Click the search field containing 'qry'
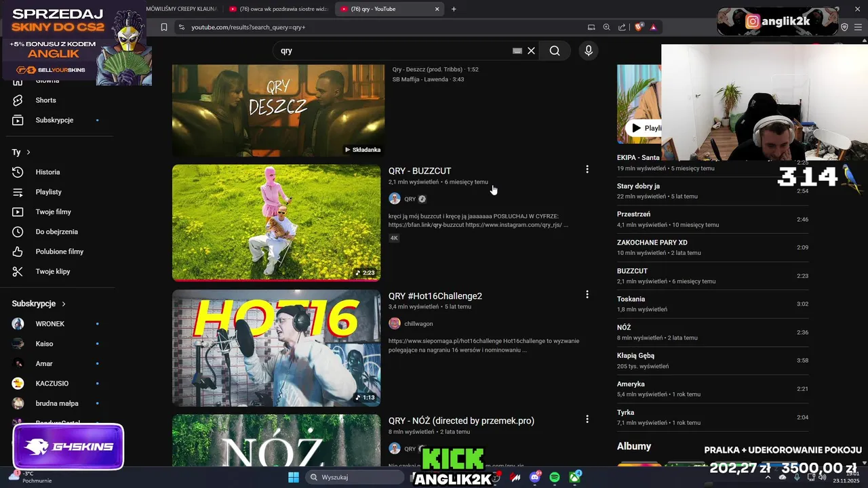Viewport: 868px width, 488px height. 393,51
